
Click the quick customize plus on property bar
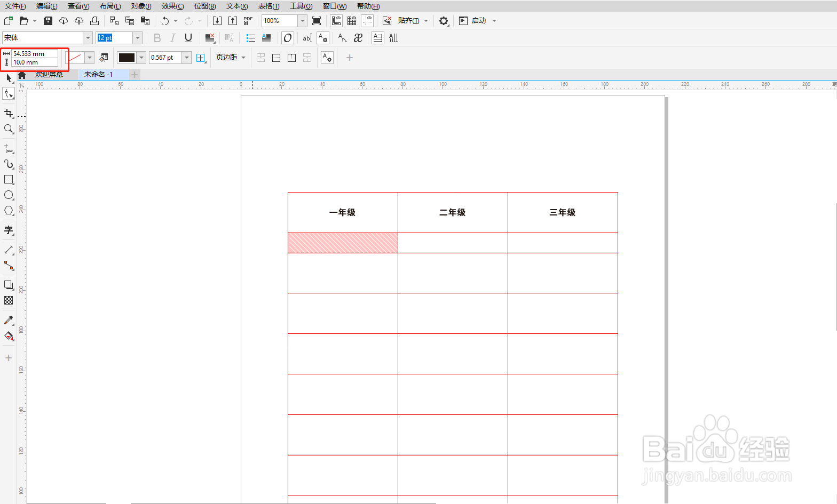coord(350,58)
